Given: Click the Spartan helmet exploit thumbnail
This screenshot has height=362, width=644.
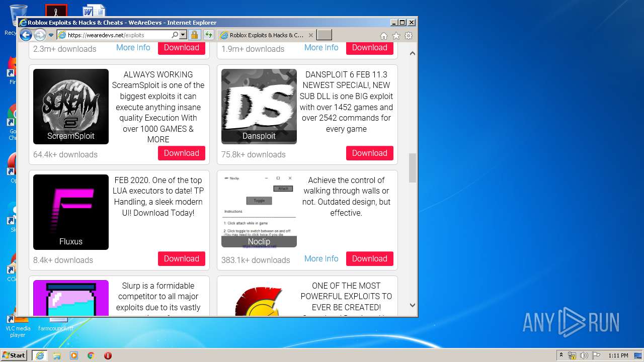Looking at the screenshot, I should [x=259, y=300].
